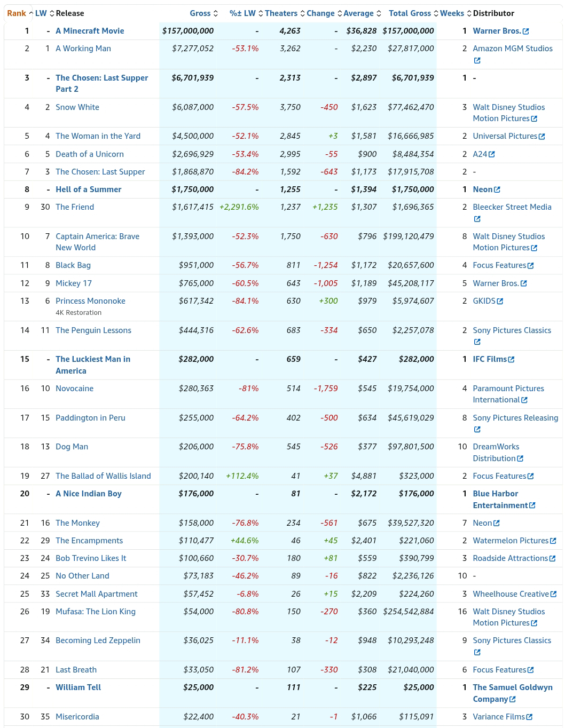565x728 pixels.
Task: Click Release column header
Action: click(x=70, y=13)
